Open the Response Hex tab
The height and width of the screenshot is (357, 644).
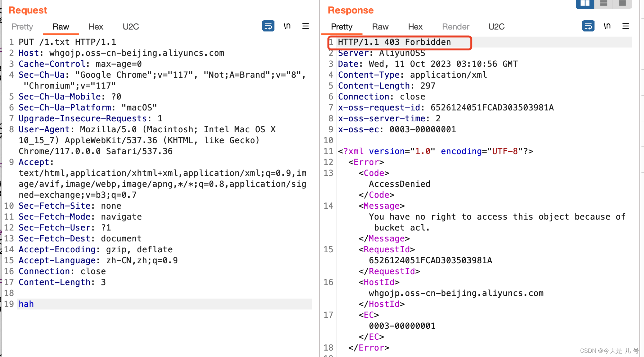(415, 27)
